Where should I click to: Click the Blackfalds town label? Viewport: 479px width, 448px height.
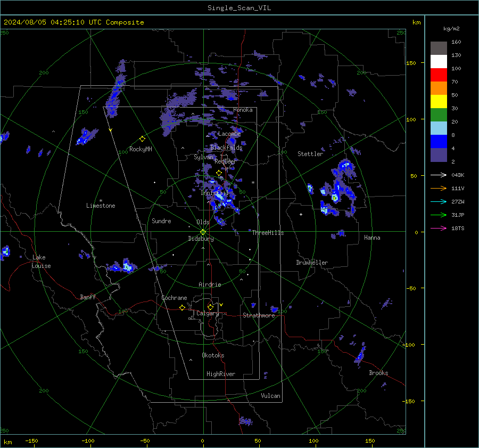coord(226,148)
